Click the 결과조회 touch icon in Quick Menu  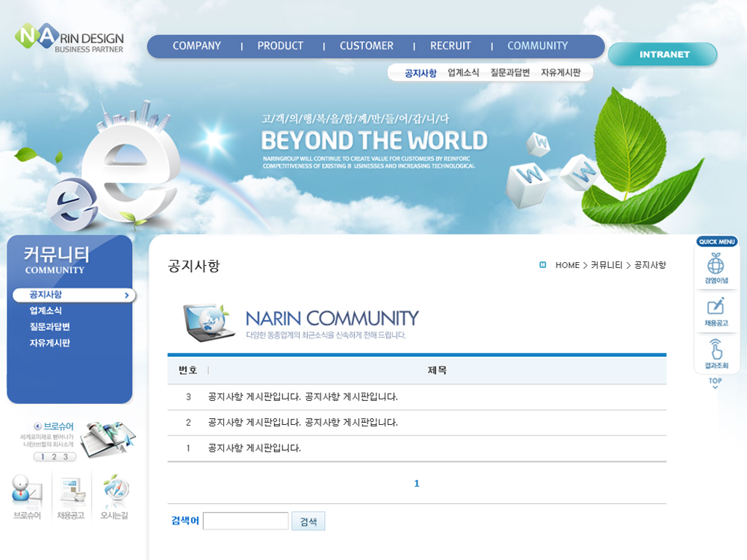click(x=716, y=349)
